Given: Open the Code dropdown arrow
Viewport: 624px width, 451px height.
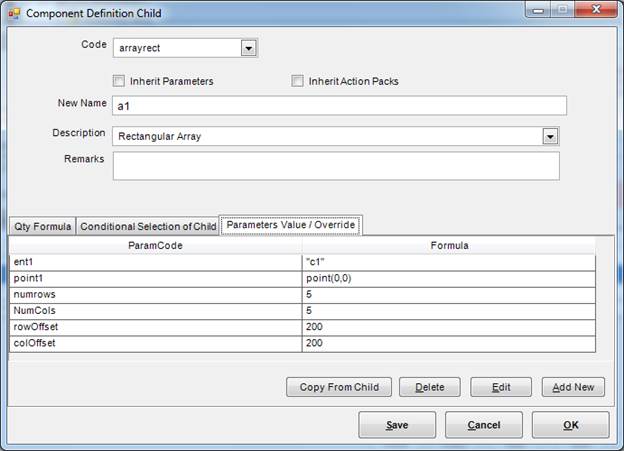Looking at the screenshot, I should (248, 48).
